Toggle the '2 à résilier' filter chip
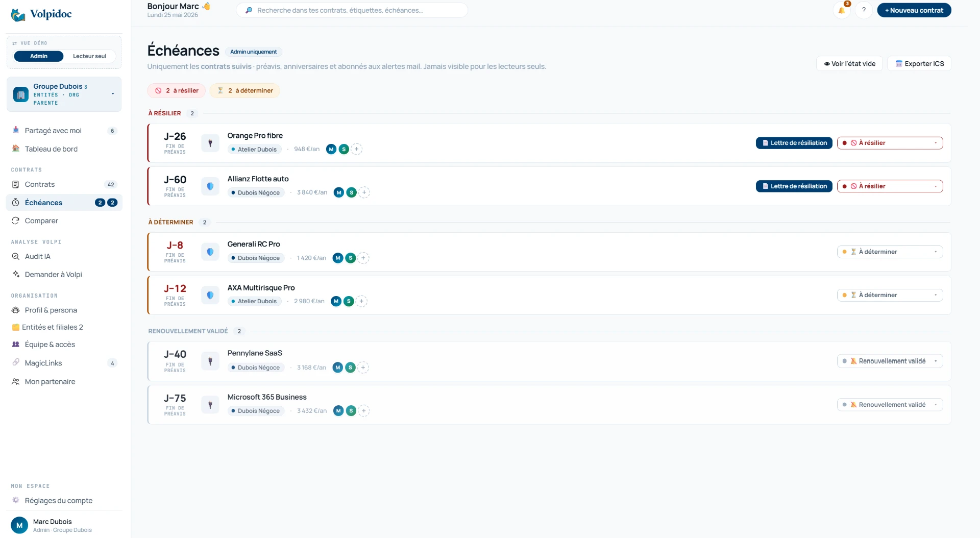Image resolution: width=980 pixels, height=538 pixels. [177, 91]
